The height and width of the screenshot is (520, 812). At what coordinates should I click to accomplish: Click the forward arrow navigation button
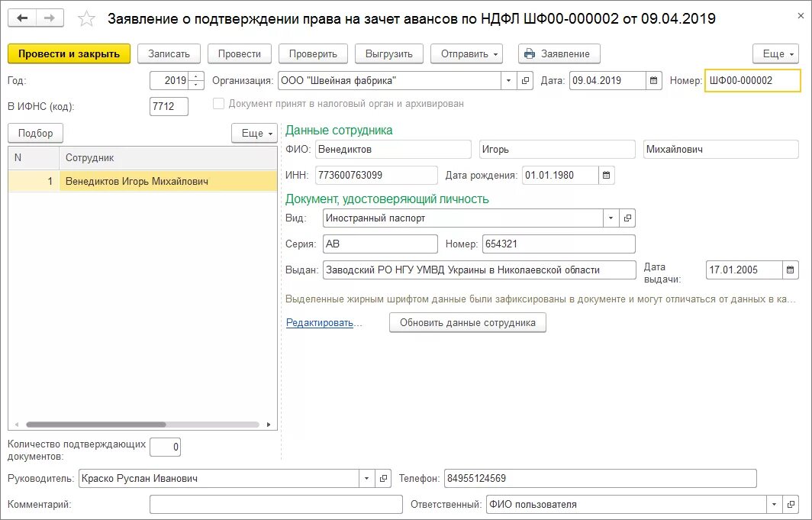50,18
